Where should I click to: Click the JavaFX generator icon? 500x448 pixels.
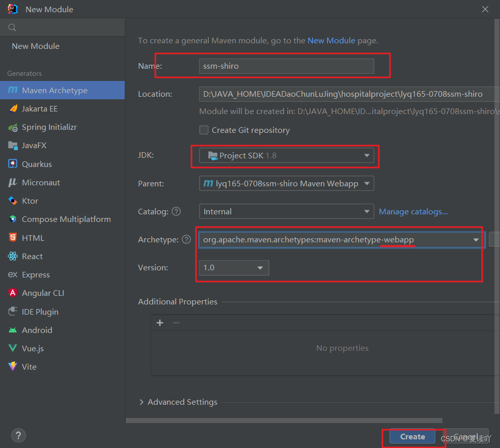pyautogui.click(x=13, y=146)
